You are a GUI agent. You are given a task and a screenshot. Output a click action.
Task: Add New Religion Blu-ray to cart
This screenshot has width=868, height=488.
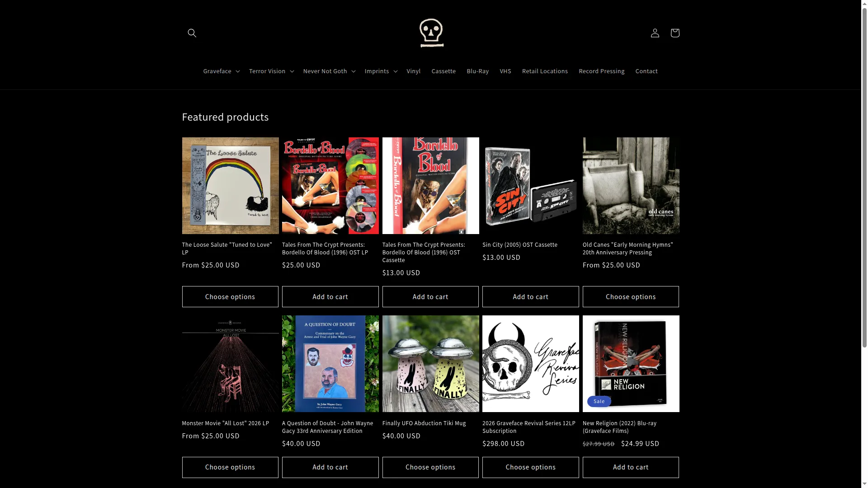(x=631, y=467)
